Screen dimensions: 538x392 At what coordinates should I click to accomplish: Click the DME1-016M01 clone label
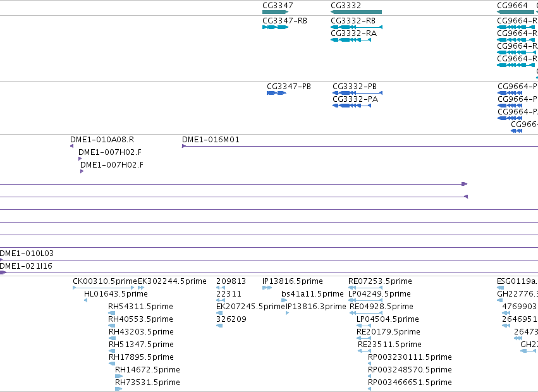[x=211, y=140]
